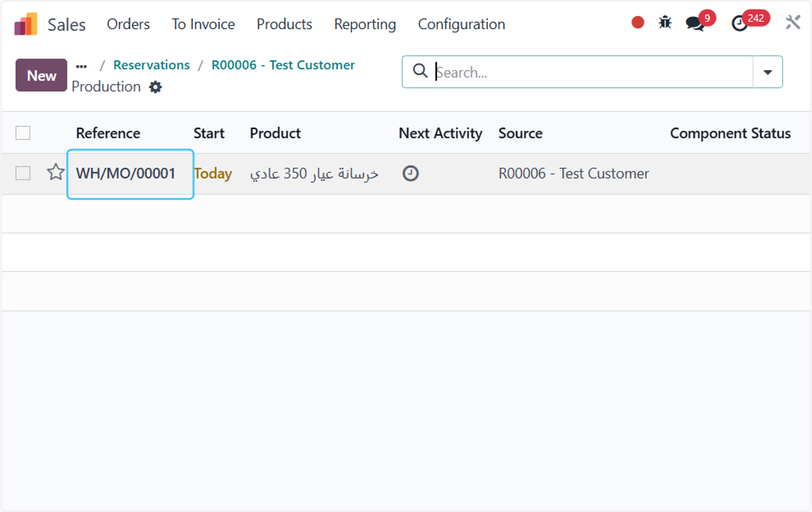Open the Orders menu

coord(129,24)
